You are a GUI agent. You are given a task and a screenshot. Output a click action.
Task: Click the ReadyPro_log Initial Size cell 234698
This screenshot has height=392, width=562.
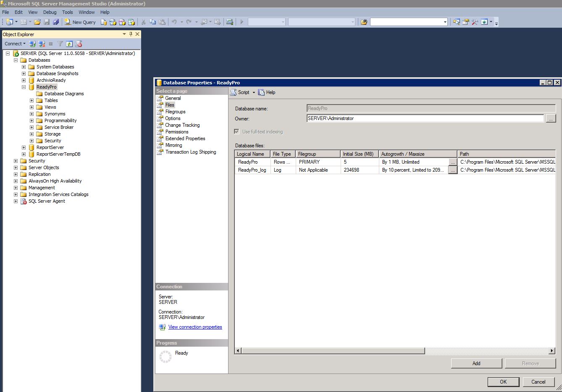[360, 170]
